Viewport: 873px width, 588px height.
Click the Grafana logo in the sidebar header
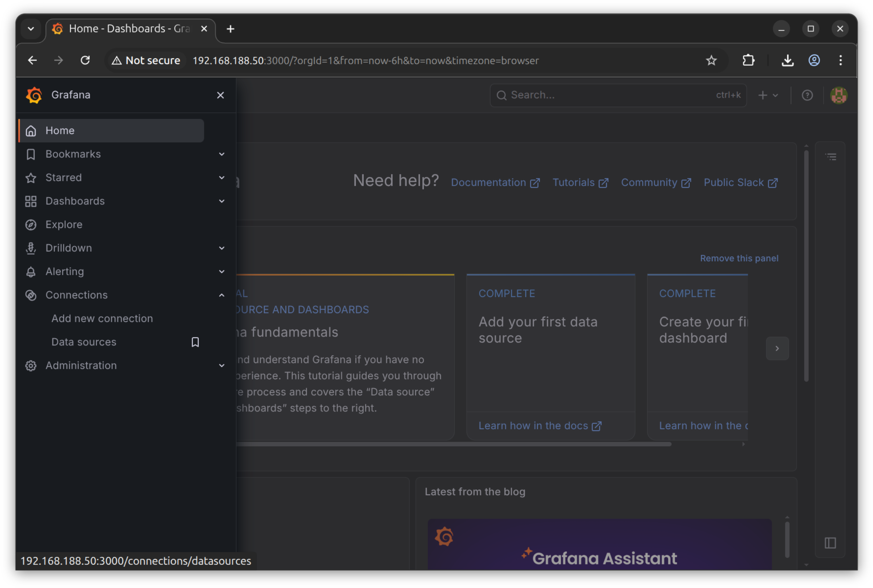tap(34, 95)
